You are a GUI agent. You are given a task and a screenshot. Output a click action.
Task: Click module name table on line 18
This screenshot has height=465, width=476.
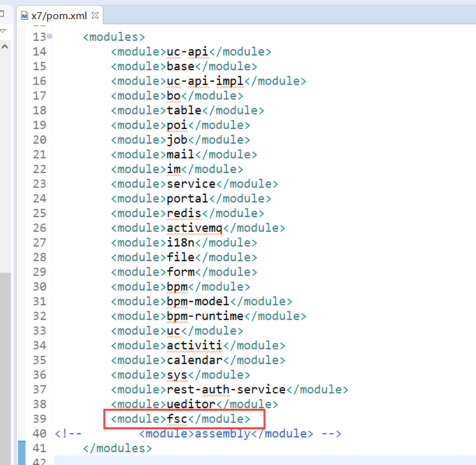pos(184,111)
